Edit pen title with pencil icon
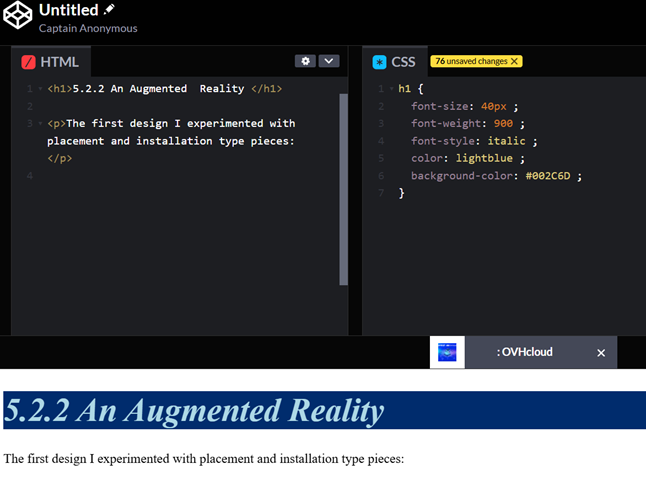This screenshot has height=480, width=646. (x=109, y=9)
